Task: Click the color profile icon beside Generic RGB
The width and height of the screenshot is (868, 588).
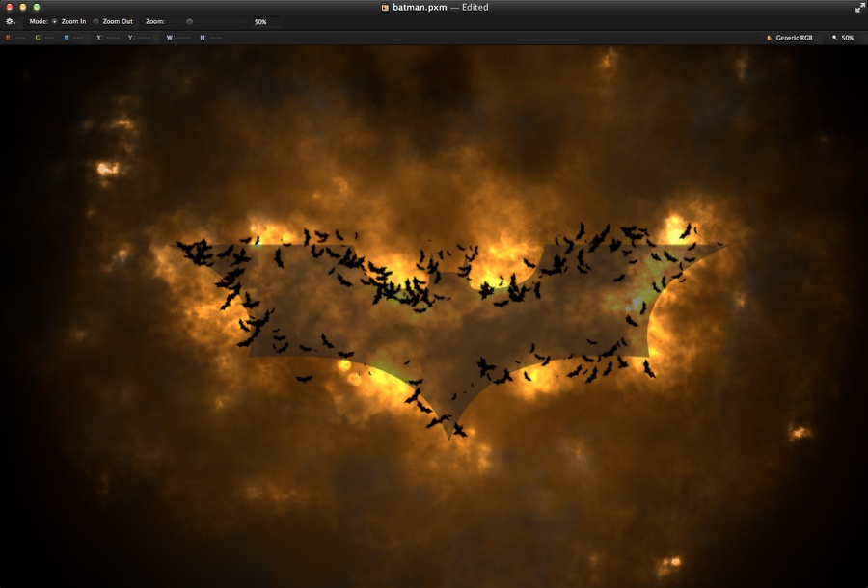Action: point(769,38)
